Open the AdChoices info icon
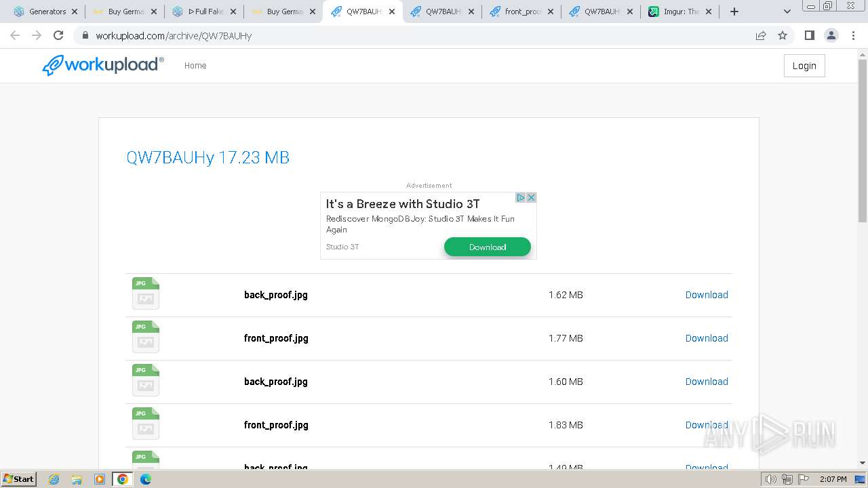The image size is (868, 488). coord(521,197)
